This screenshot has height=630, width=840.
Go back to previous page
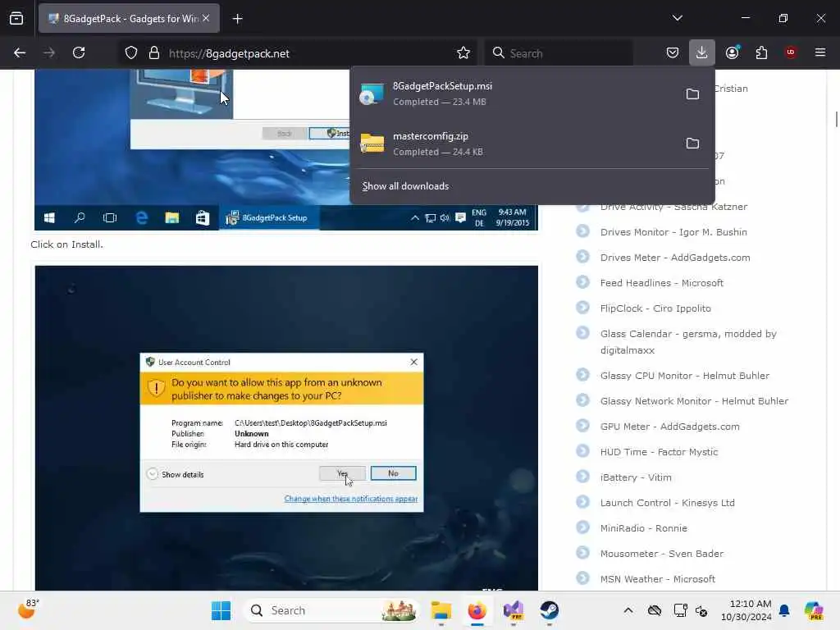coord(20,53)
